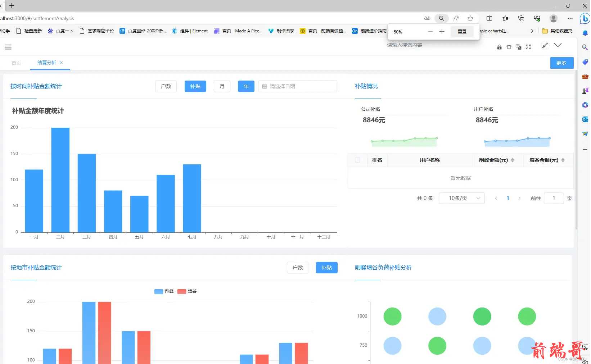Screen dimensions: 591x364
Task: Open the theme (t-shirt) switcher
Action: (509, 47)
